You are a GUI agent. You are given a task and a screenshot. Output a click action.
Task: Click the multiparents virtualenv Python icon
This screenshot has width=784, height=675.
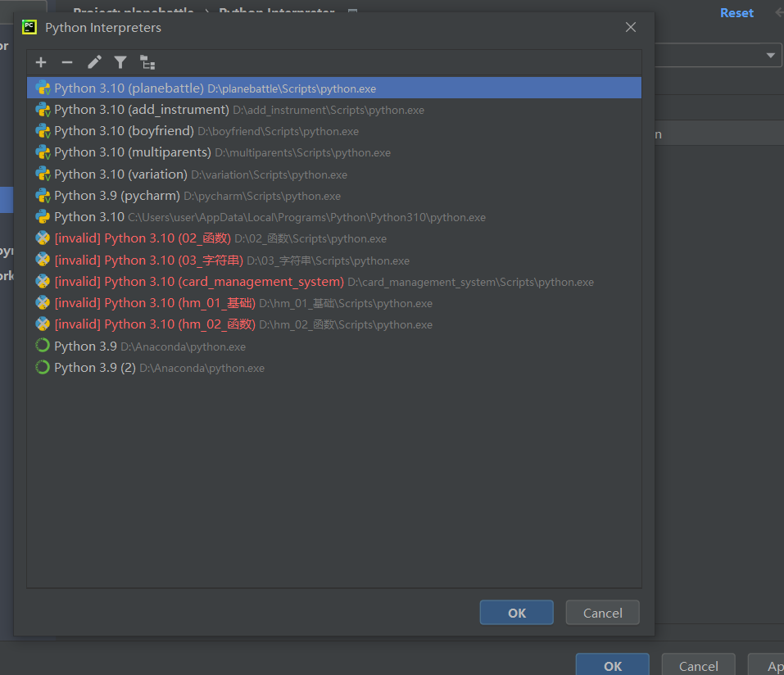pyautogui.click(x=43, y=152)
